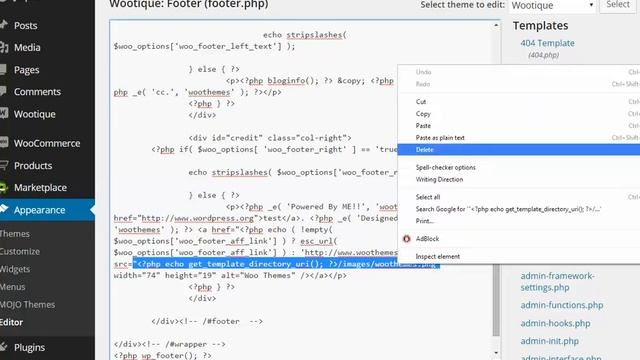Go to Menus submenu
Image resolution: width=640 pixels, height=360 pixels.
pyautogui.click(x=13, y=287)
